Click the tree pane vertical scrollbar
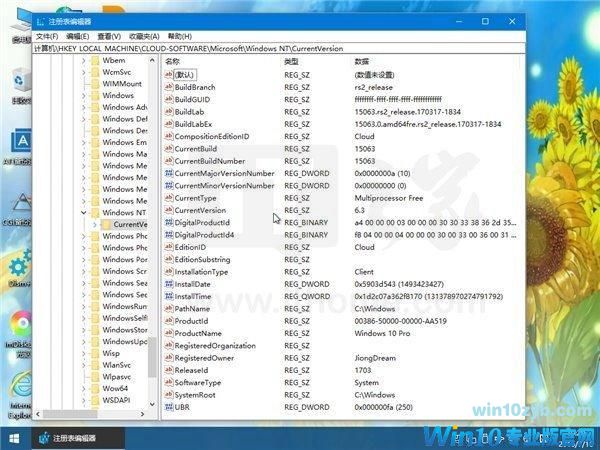600x450 pixels. pyautogui.click(x=153, y=250)
